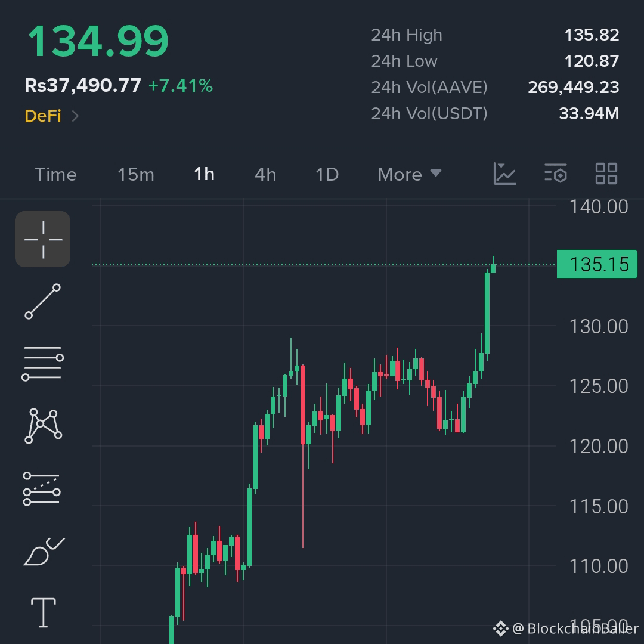Click the 110.00 price axis label

pyautogui.click(x=599, y=566)
